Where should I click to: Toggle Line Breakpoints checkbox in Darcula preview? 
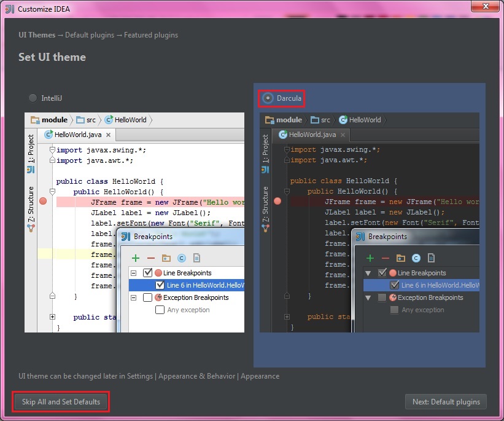point(382,273)
